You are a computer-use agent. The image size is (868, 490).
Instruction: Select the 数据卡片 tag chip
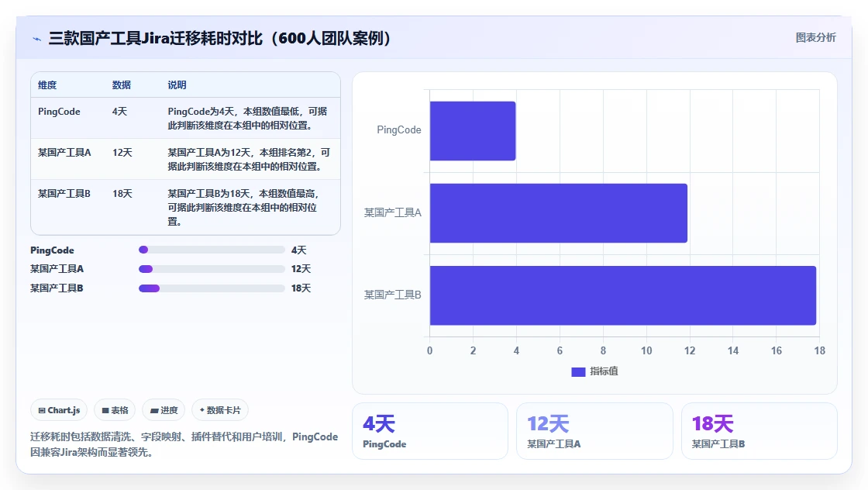click(x=220, y=410)
